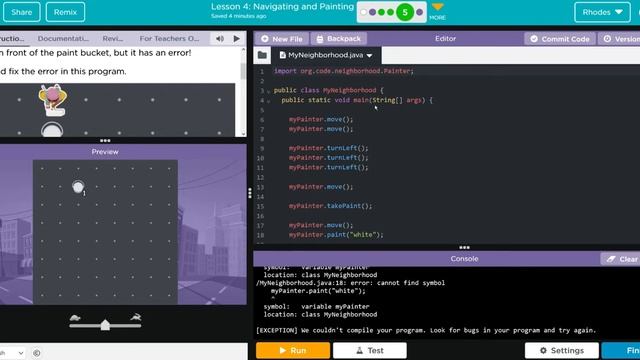This screenshot has height=360, width=640.
Task: Run the program
Action: [293, 350]
